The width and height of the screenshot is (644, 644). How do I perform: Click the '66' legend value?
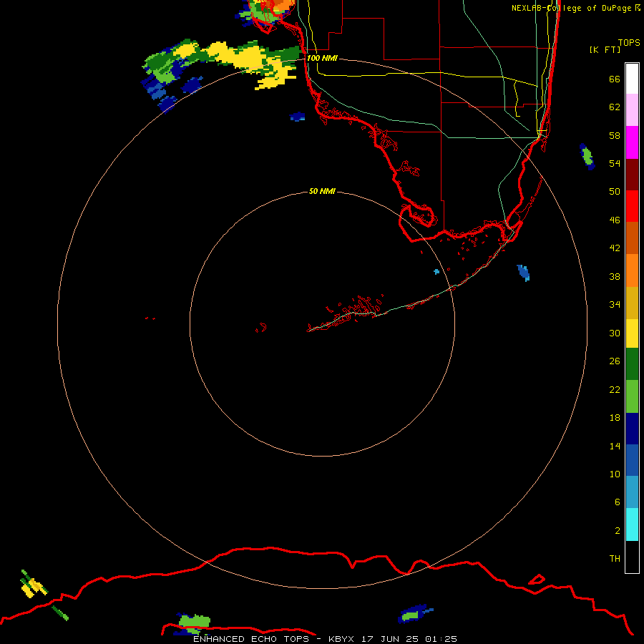[x=615, y=79]
